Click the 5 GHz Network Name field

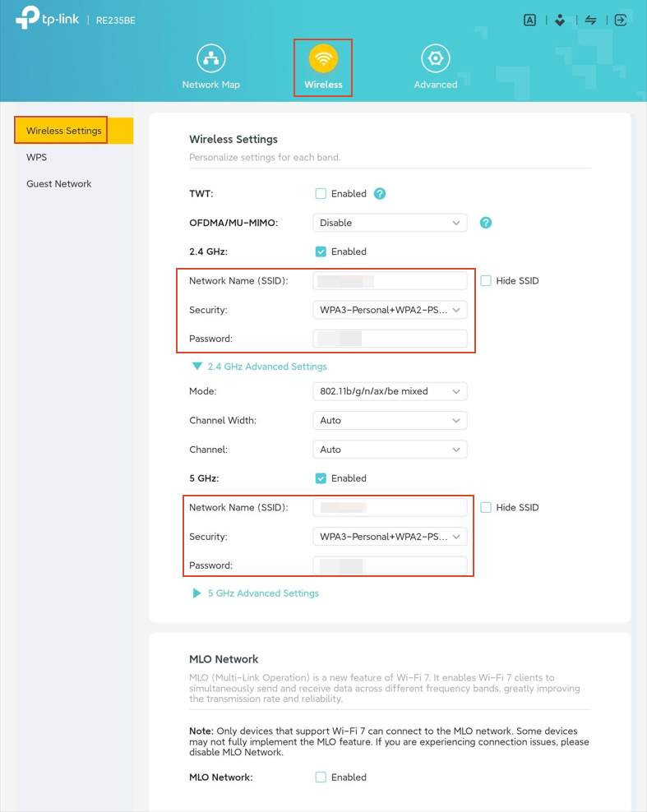pyautogui.click(x=390, y=508)
